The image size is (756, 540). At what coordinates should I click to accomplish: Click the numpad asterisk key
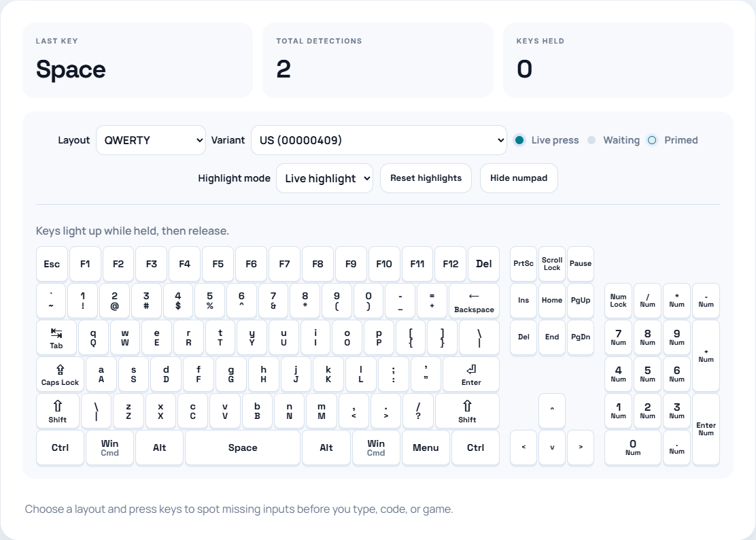coord(677,301)
